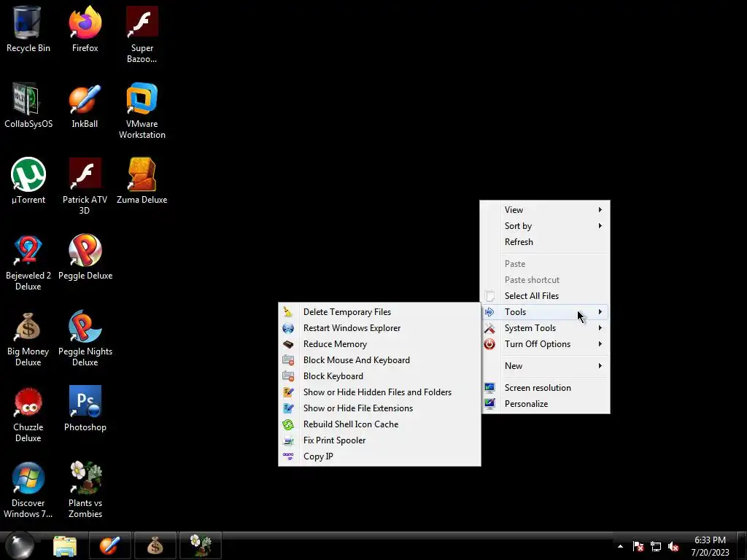Open Personalize from the context menu
Image resolution: width=747 pixels, height=560 pixels.
point(545,404)
